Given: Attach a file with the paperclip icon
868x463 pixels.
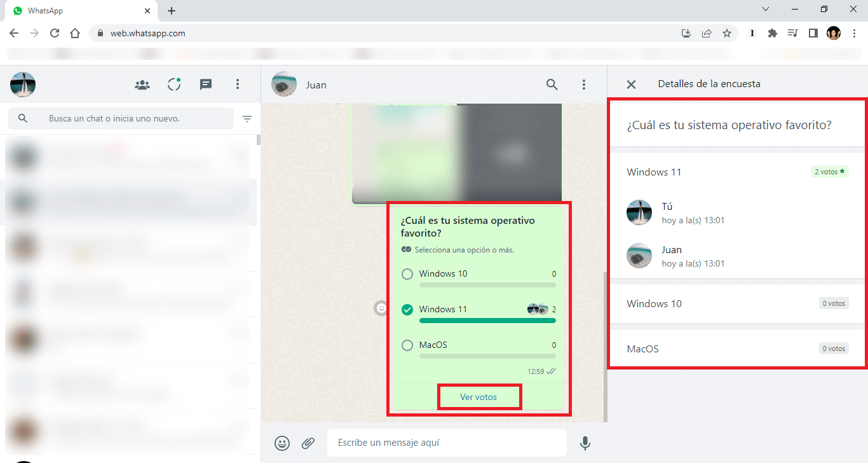Looking at the screenshot, I should [x=308, y=443].
